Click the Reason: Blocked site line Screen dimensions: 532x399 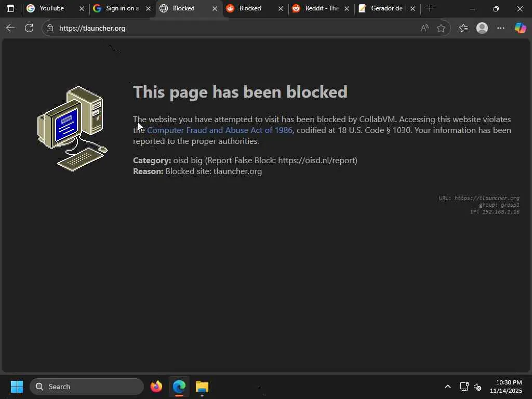(197, 171)
